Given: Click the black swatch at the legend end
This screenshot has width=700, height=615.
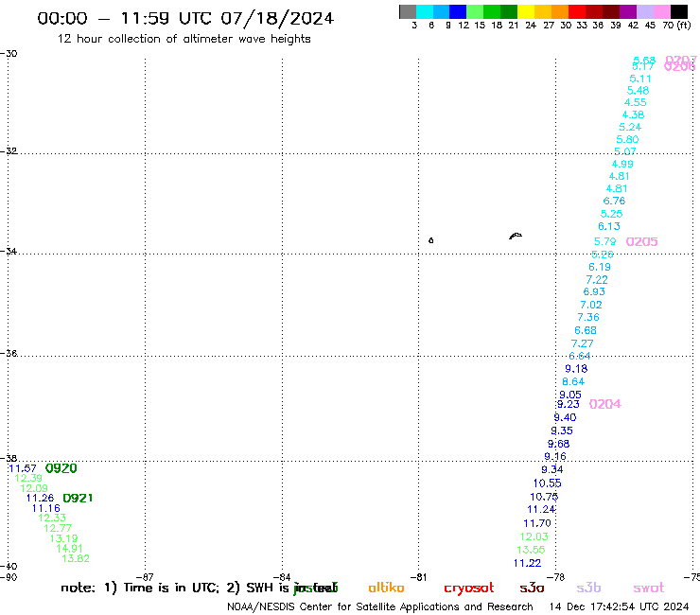Looking at the screenshot, I should click(679, 11).
